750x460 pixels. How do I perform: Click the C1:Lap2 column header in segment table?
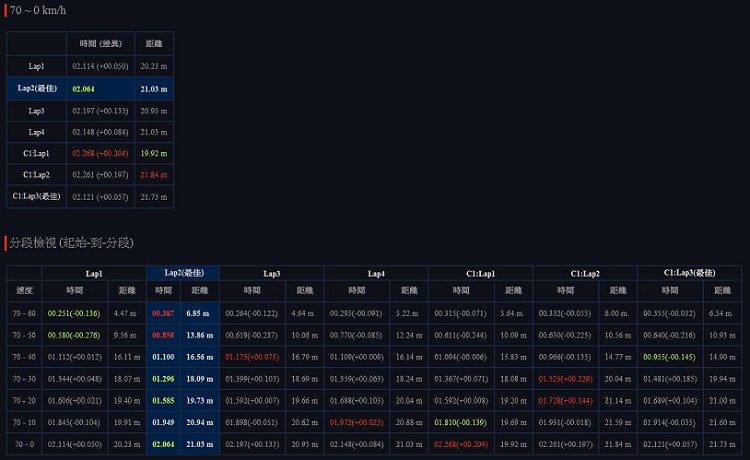(584, 273)
